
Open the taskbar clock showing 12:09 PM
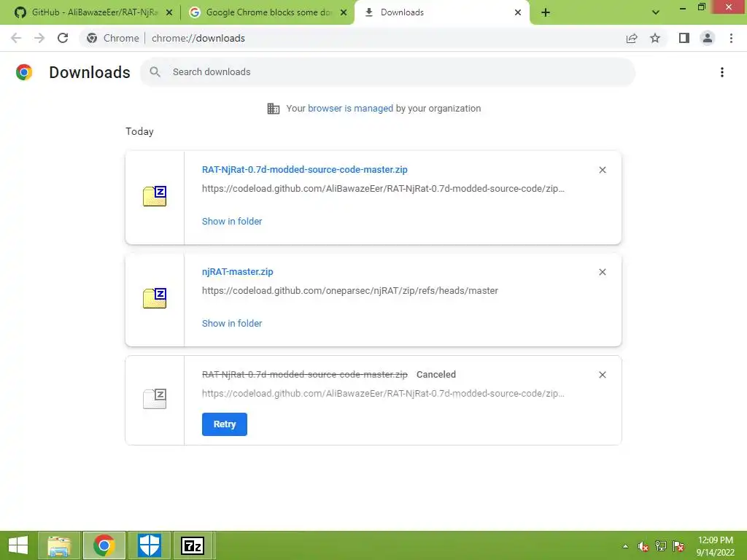click(x=716, y=545)
